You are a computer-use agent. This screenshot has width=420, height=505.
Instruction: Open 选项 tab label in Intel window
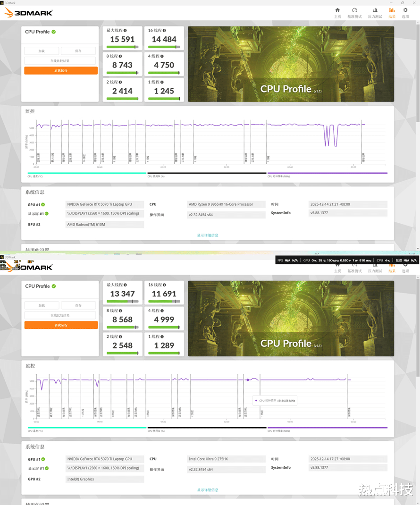click(x=405, y=271)
